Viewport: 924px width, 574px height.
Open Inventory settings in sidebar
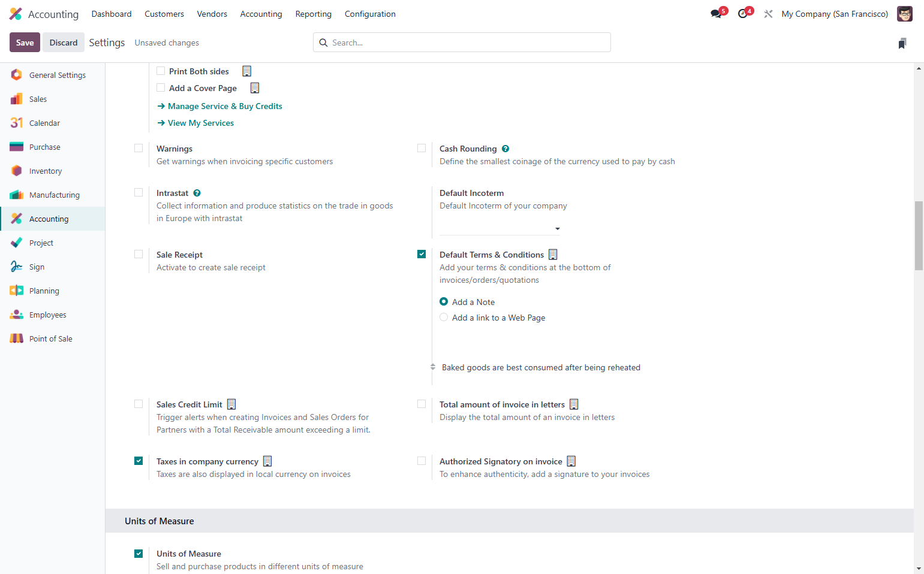point(53,171)
